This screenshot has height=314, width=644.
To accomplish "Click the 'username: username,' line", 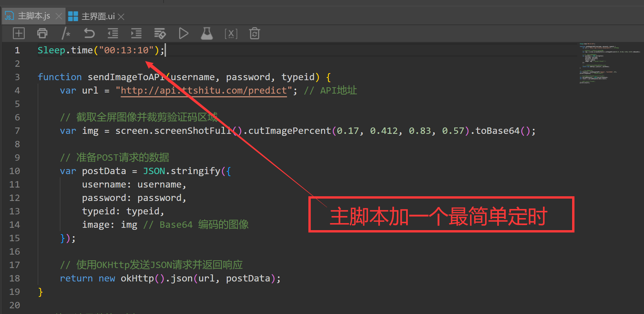I will click(x=134, y=185).
